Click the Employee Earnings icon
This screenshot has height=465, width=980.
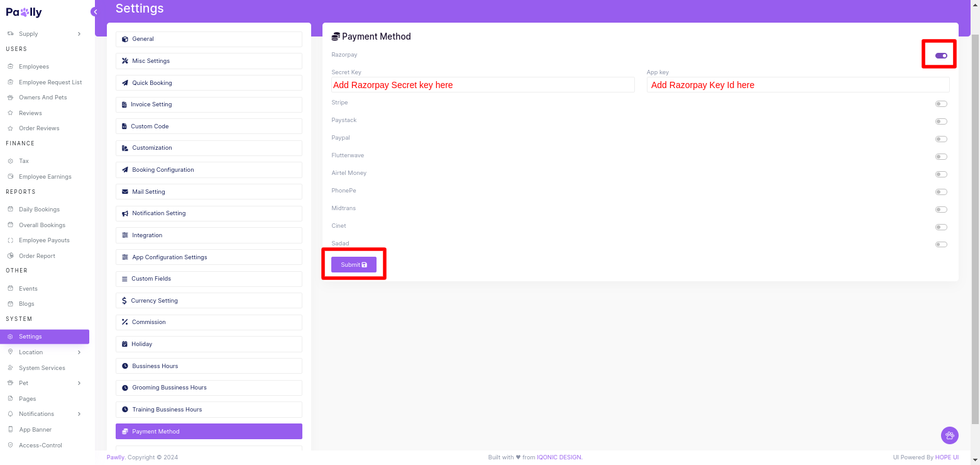(x=11, y=177)
